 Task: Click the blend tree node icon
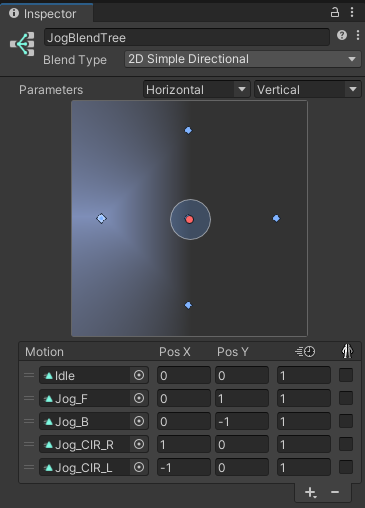click(x=22, y=44)
